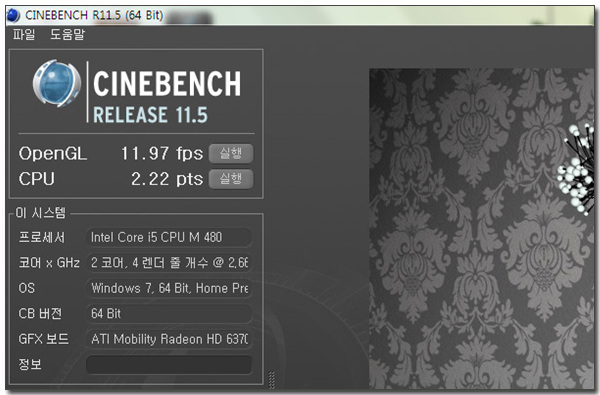Viewport: 600px width, 395px height.
Task: Click the panel resize grip handle
Action: pyautogui.click(x=272, y=380)
